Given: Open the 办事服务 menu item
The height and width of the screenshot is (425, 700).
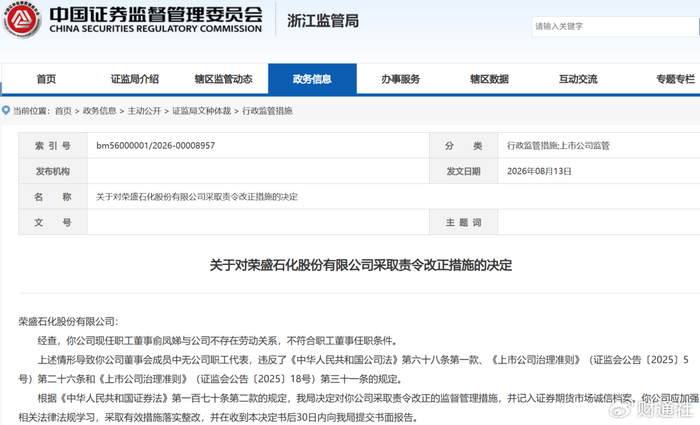Looking at the screenshot, I should (x=400, y=79).
